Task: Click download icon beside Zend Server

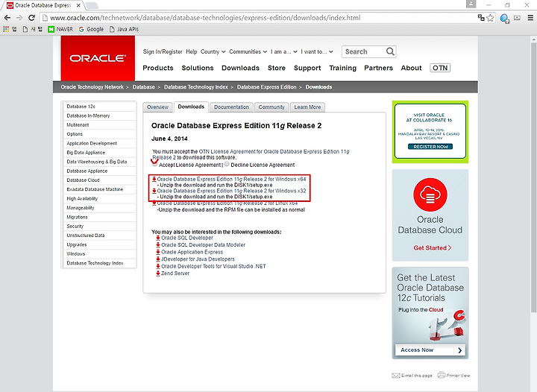Action: click(x=158, y=274)
